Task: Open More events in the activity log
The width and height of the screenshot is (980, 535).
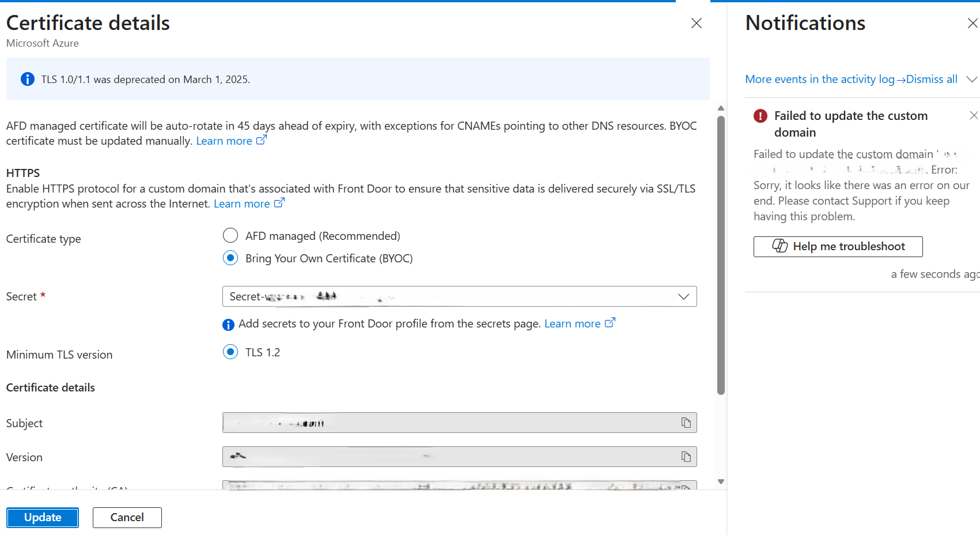Action: pos(819,79)
